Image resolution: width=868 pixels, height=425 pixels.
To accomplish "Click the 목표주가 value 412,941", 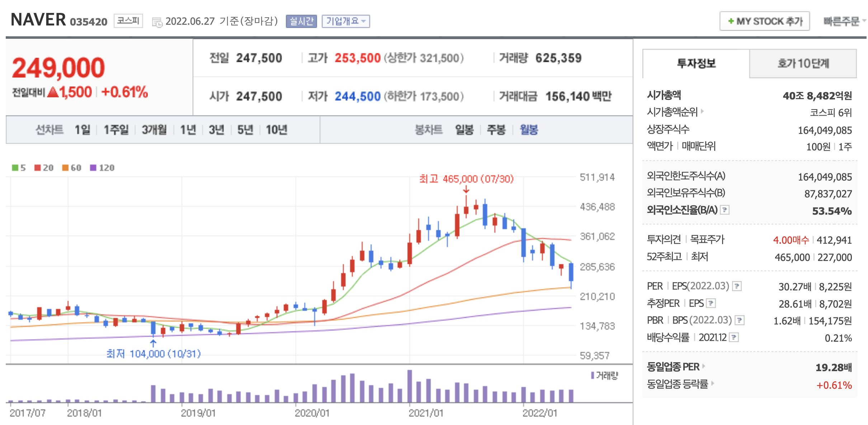I will pyautogui.click(x=834, y=240).
